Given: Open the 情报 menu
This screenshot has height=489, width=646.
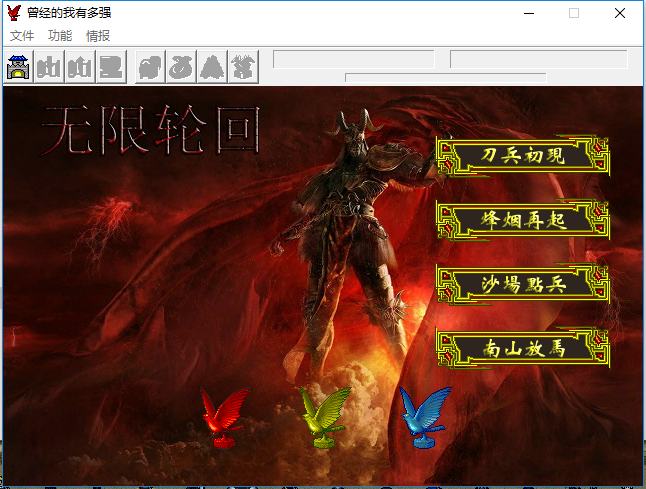Looking at the screenshot, I should click(98, 36).
